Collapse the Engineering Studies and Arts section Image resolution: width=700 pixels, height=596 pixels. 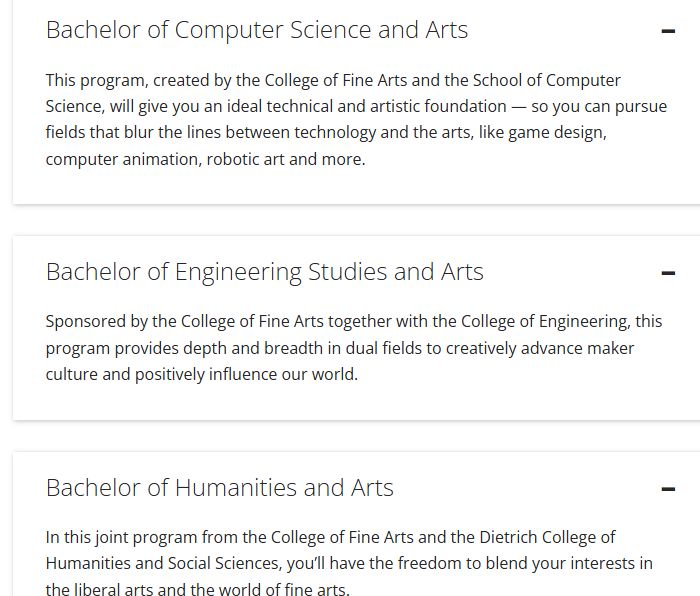(x=668, y=273)
